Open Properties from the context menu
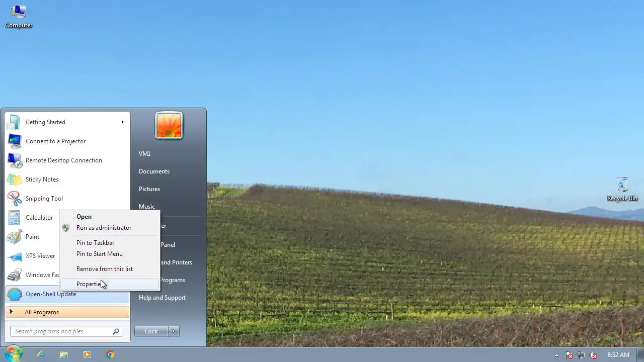Screen dimensions: 644x362 pos(110,284)
